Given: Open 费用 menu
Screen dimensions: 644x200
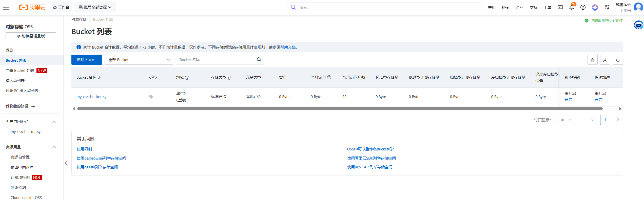Looking at the screenshot, I should point(492,8).
